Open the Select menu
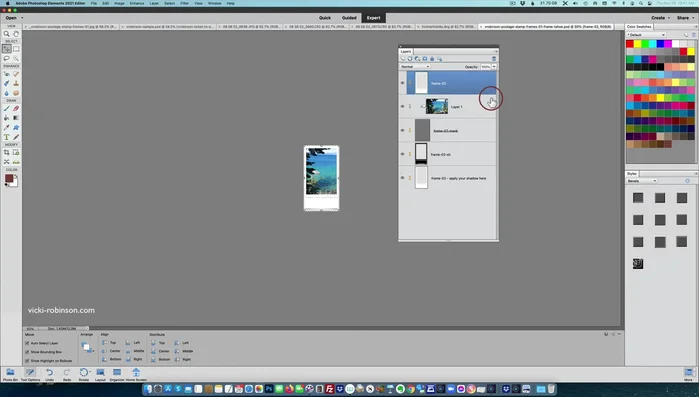The width and height of the screenshot is (699, 397). (x=169, y=3)
